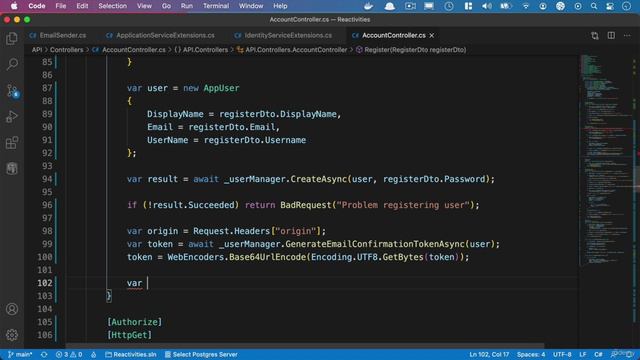Click the flame icon in status bar

tap(93, 354)
